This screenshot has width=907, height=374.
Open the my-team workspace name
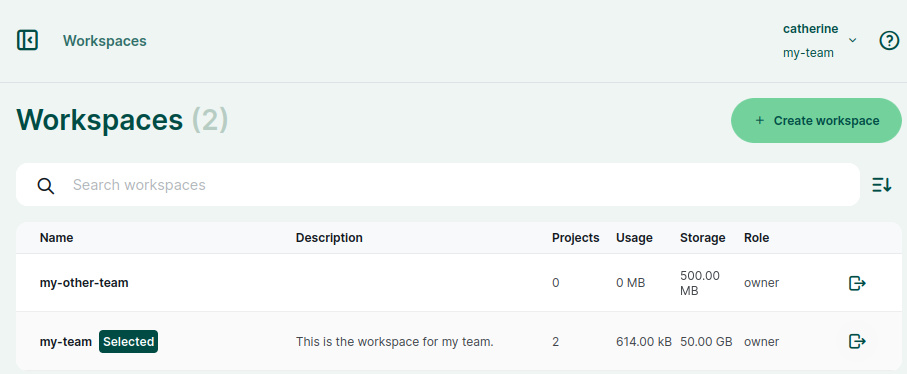coord(66,342)
